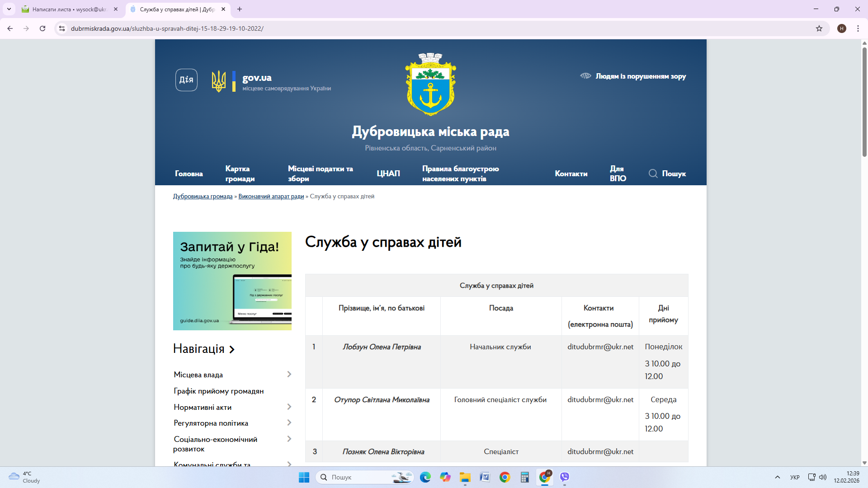Click the Dubrovytsia anchor coat of arms

(x=430, y=85)
